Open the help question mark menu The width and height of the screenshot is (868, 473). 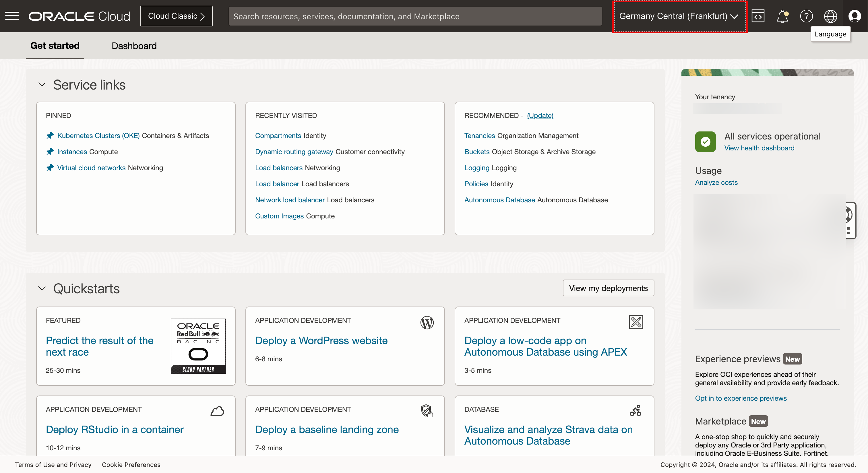tap(806, 16)
